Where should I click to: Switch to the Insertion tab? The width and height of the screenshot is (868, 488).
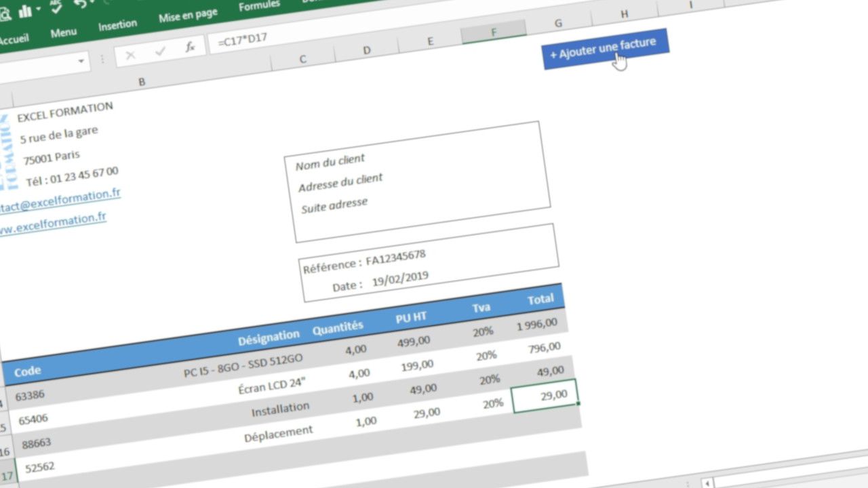click(117, 26)
